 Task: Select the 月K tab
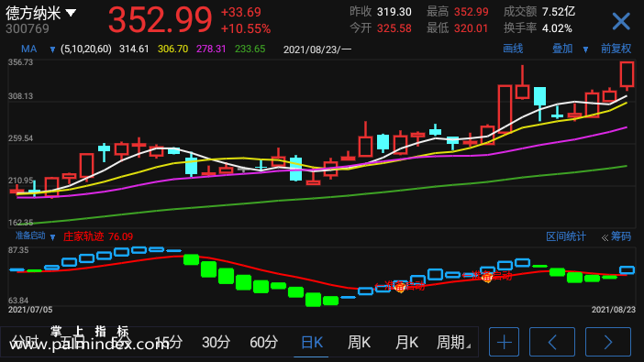[x=406, y=343]
